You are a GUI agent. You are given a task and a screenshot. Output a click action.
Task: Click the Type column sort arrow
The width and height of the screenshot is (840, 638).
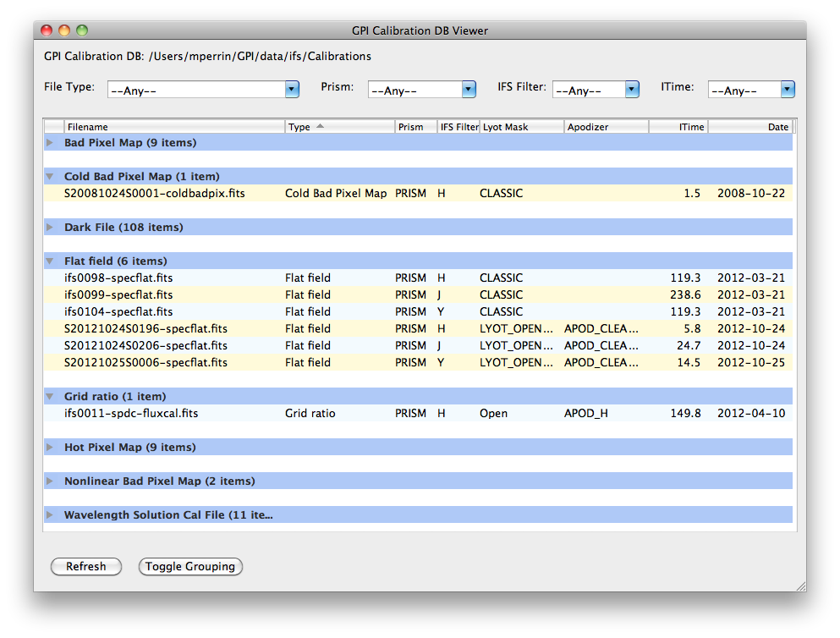pyautogui.click(x=320, y=127)
